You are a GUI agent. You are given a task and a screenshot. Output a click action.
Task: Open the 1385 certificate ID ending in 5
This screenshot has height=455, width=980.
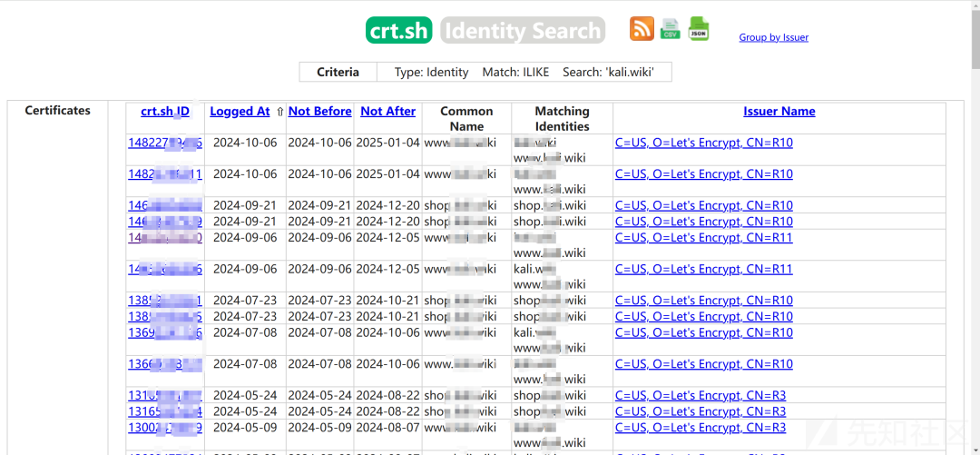click(165, 317)
